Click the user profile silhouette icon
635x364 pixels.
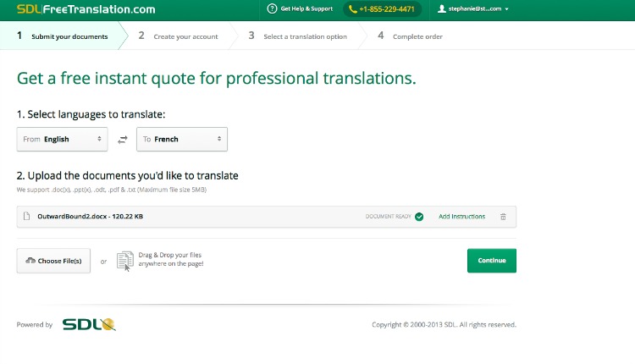pos(441,8)
